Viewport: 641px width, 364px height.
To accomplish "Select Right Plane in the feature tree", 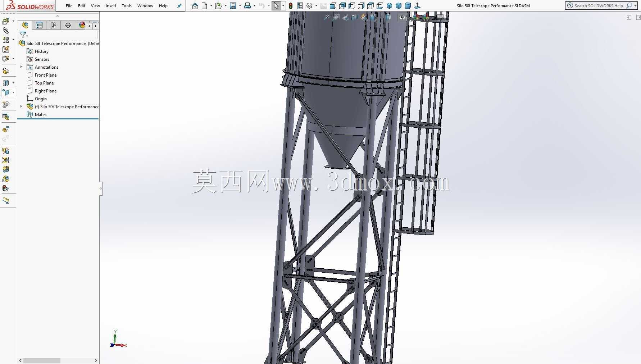I will (42, 91).
